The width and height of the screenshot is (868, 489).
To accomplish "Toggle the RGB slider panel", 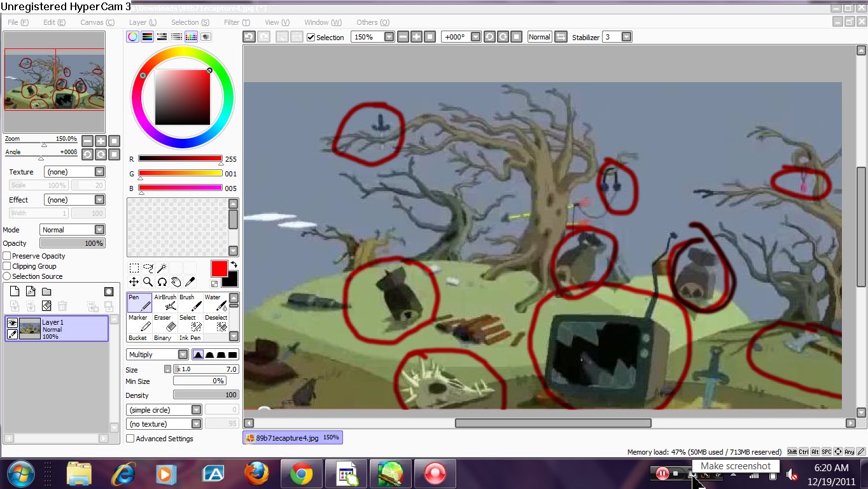I will 147,37.
